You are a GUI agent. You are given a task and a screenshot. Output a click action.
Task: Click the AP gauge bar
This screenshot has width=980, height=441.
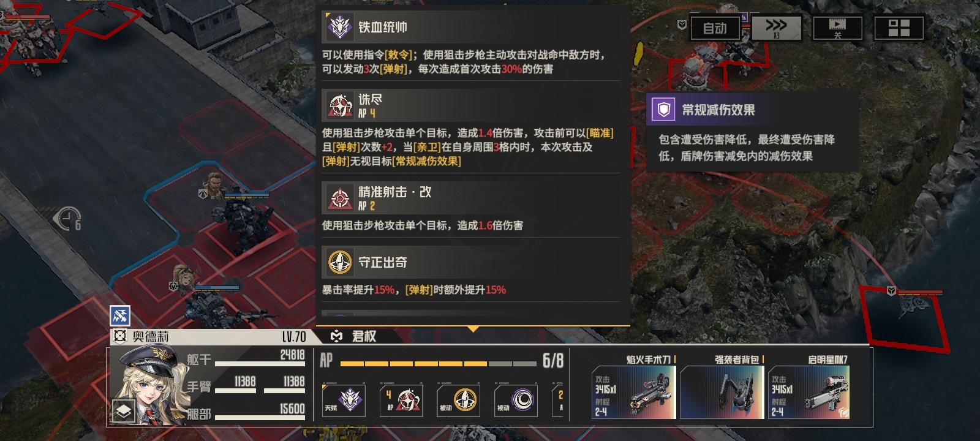(438, 363)
